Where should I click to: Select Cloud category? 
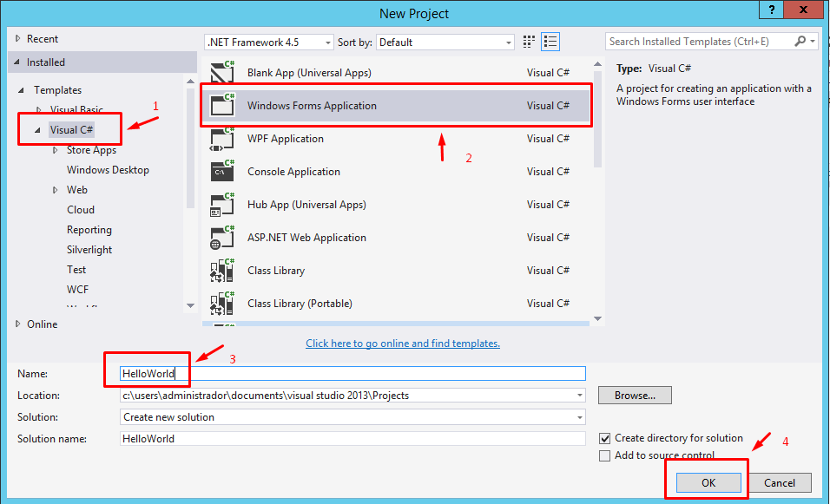click(81, 210)
